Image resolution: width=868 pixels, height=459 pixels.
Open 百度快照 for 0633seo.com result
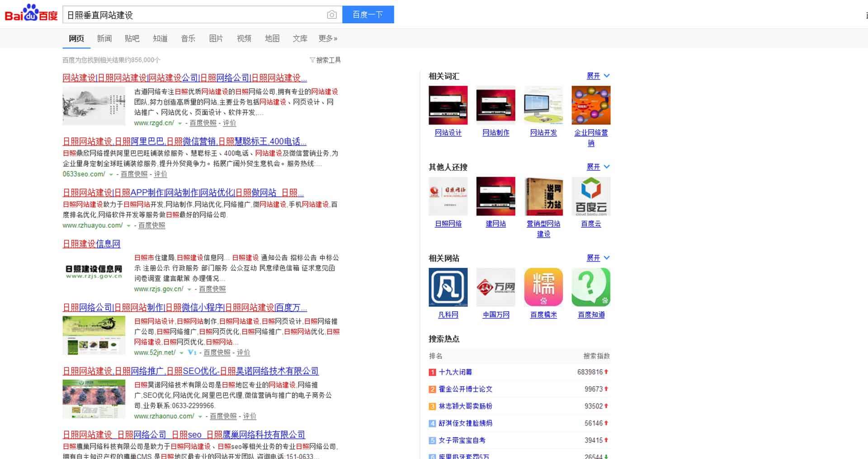coord(134,174)
